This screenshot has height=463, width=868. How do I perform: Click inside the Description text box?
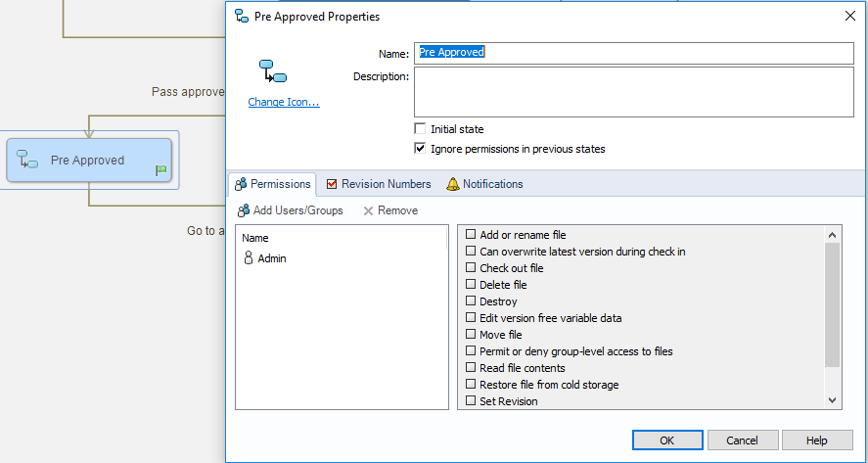633,92
